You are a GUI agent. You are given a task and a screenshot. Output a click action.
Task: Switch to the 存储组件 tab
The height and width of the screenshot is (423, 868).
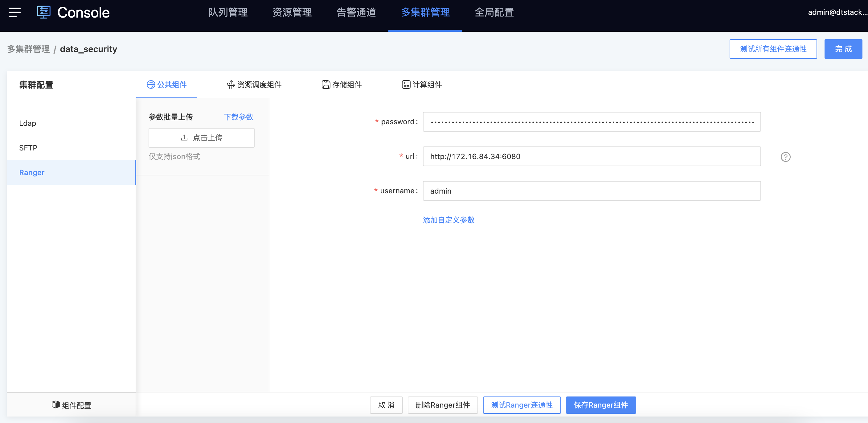342,84
